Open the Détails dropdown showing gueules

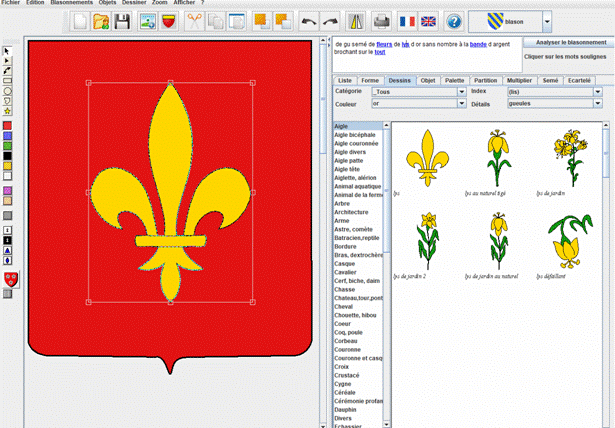(x=596, y=103)
